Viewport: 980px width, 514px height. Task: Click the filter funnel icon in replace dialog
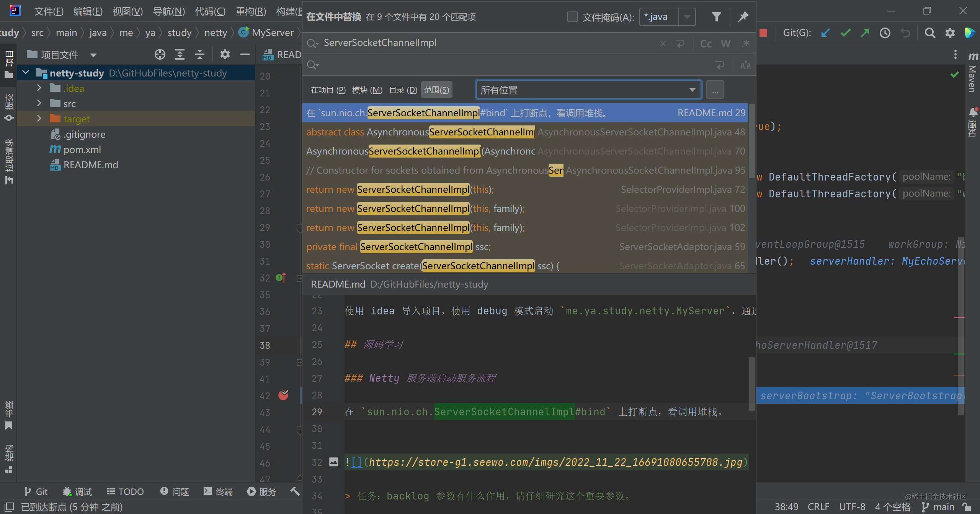coord(716,17)
